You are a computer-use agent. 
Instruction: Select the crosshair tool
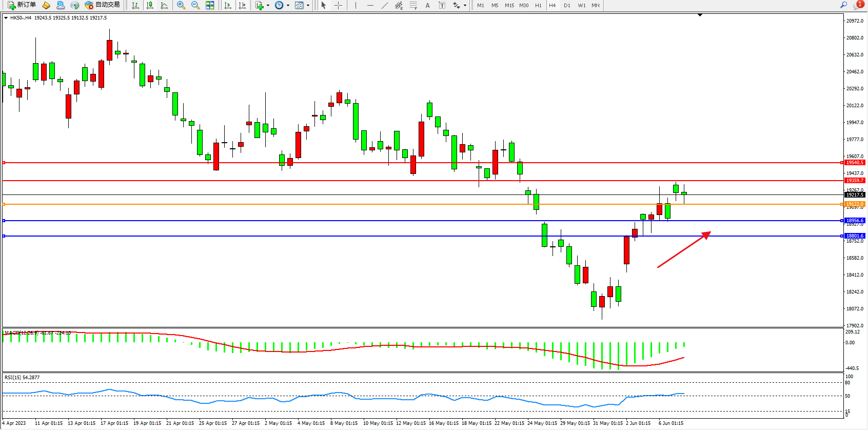coord(339,5)
